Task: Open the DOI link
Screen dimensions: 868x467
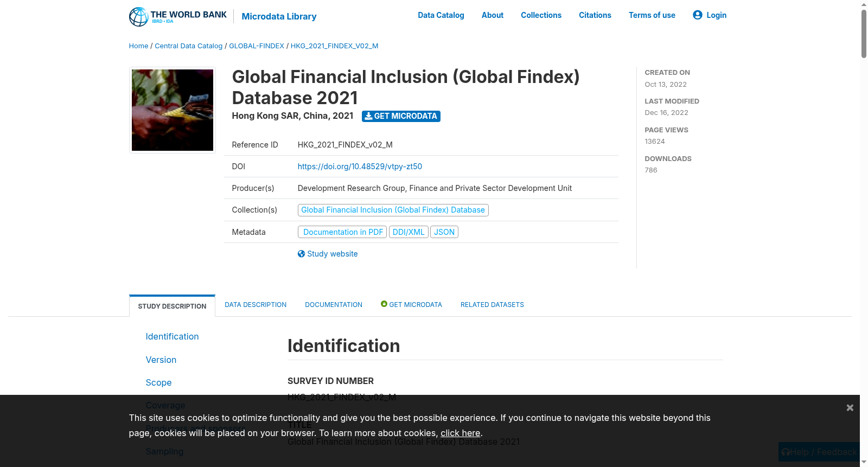Action: pyautogui.click(x=360, y=167)
